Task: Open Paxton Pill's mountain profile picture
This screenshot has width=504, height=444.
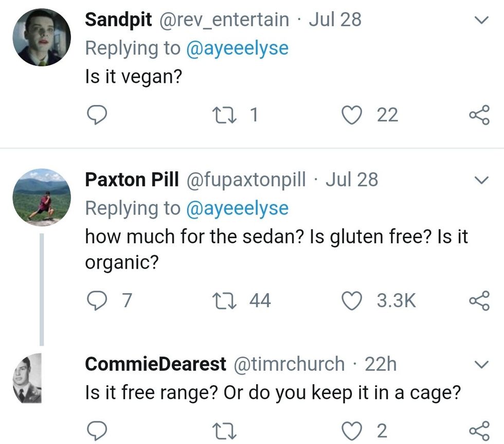Action: tap(41, 197)
